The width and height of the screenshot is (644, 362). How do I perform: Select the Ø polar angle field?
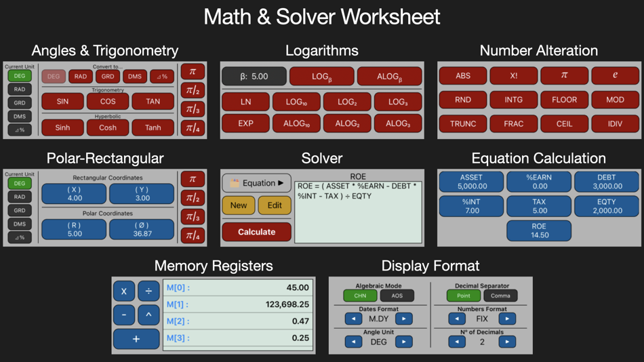click(x=142, y=229)
